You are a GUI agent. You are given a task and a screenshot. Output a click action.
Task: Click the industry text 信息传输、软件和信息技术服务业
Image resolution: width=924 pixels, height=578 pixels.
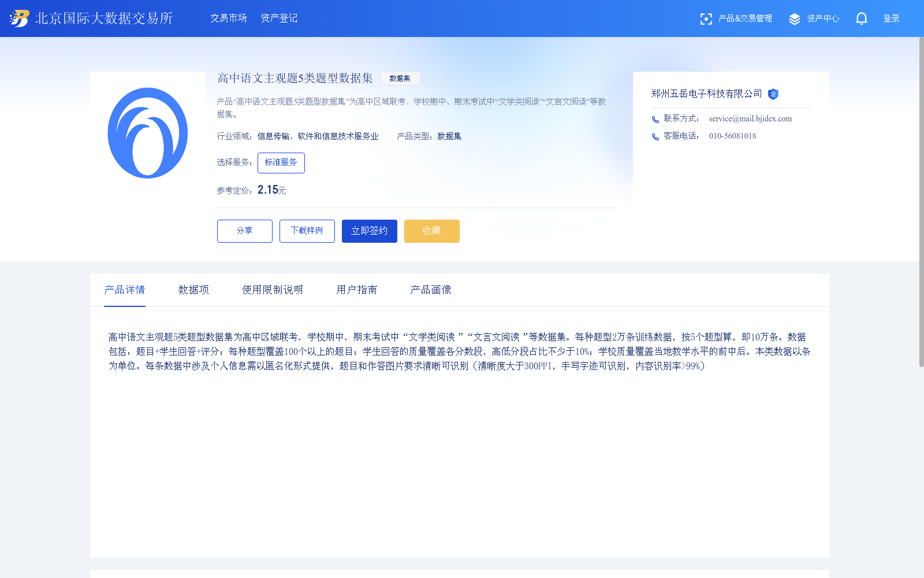[318, 136]
